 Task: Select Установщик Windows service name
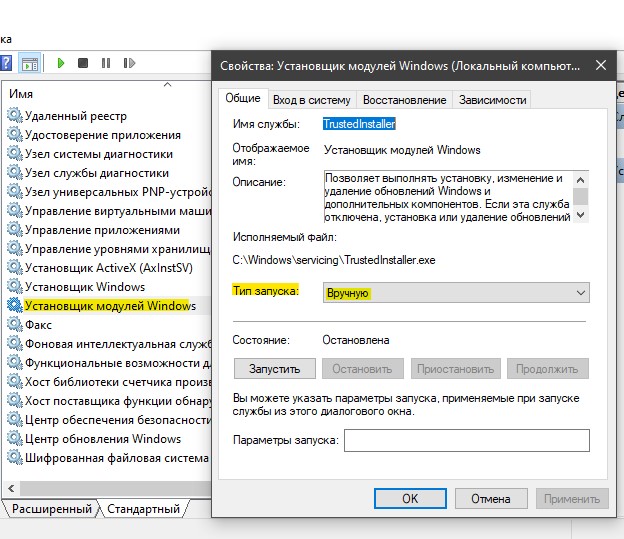pos(85,287)
